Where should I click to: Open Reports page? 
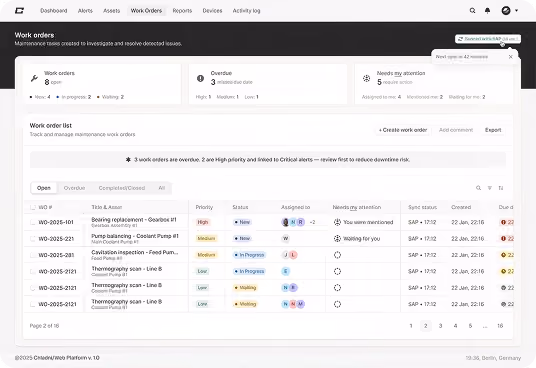182,11
